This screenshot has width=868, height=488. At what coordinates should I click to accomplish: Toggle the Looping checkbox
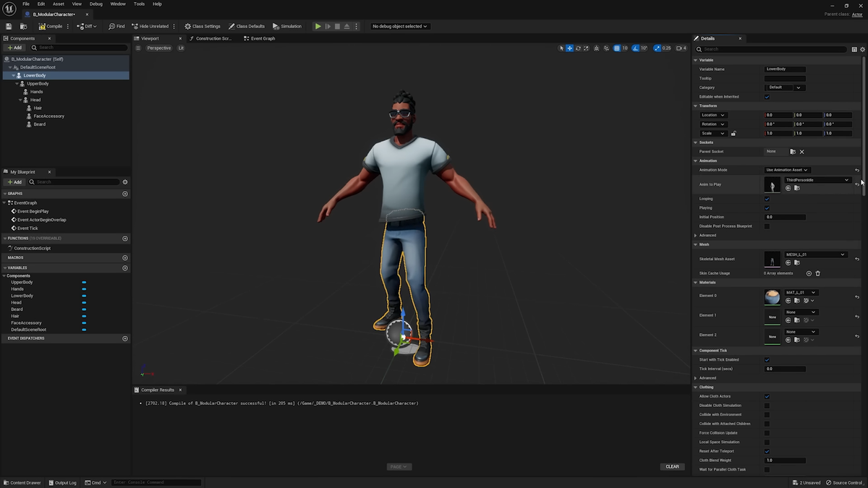click(x=767, y=199)
